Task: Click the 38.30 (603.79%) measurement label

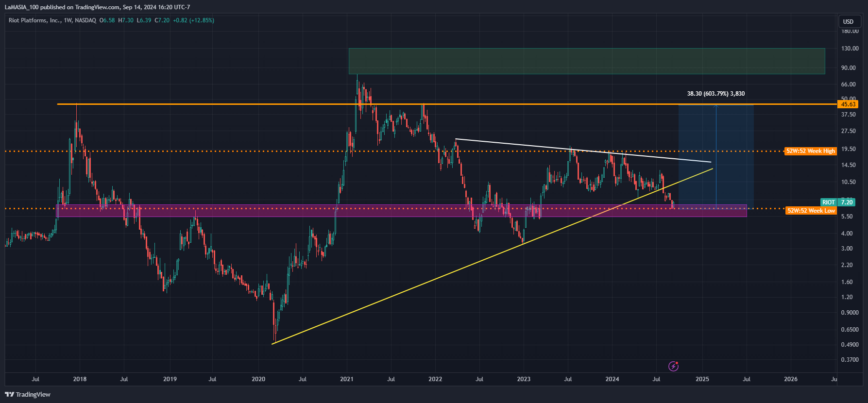Action: pos(715,94)
